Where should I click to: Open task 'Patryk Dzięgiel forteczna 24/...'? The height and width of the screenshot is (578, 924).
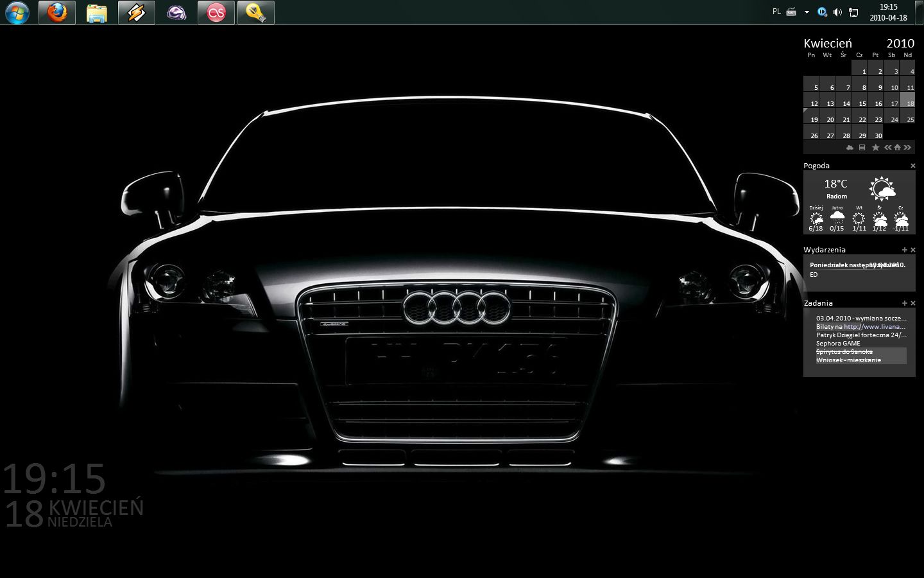coord(861,335)
